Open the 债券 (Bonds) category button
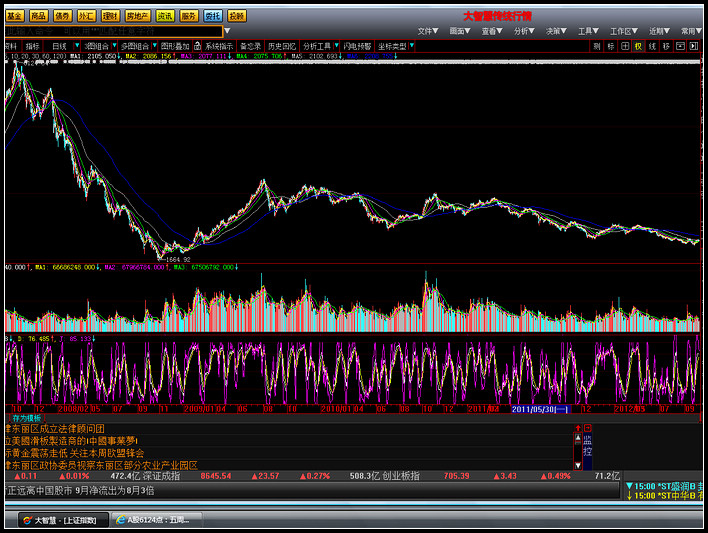This screenshot has height=533, width=708. 62,16
